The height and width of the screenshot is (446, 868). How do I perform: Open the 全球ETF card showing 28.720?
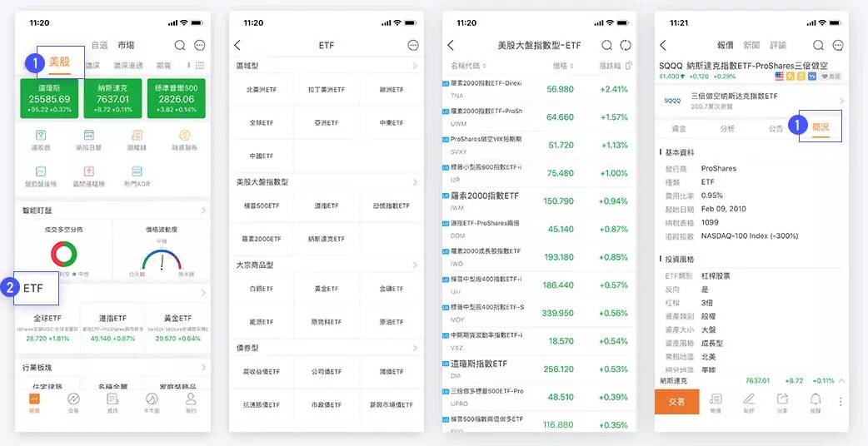47,327
